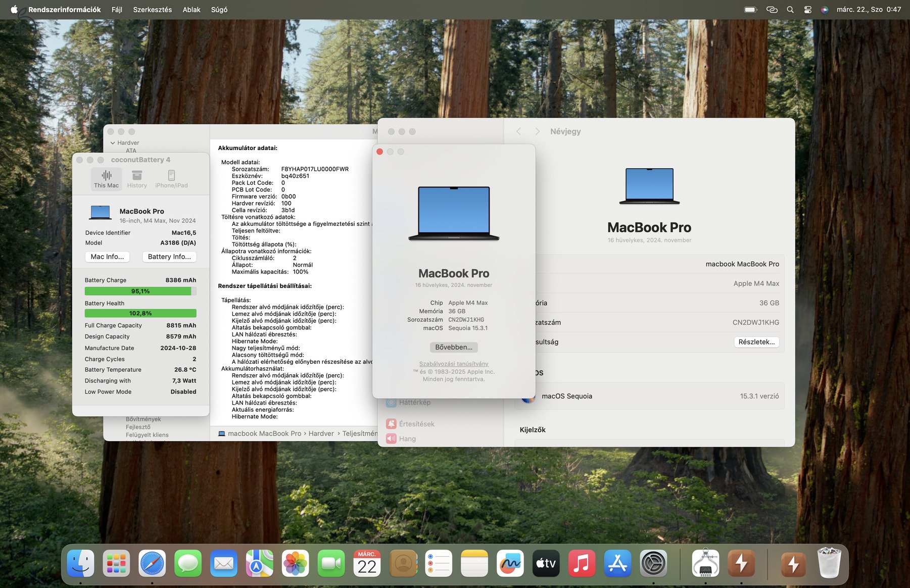Open the Messages app in Dock
Viewport: 910px width, 588px height.
(188, 563)
